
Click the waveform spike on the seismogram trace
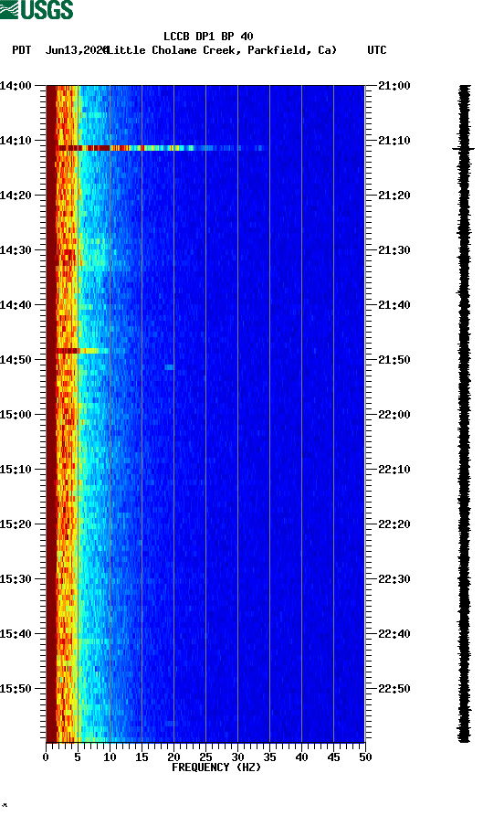pos(464,149)
